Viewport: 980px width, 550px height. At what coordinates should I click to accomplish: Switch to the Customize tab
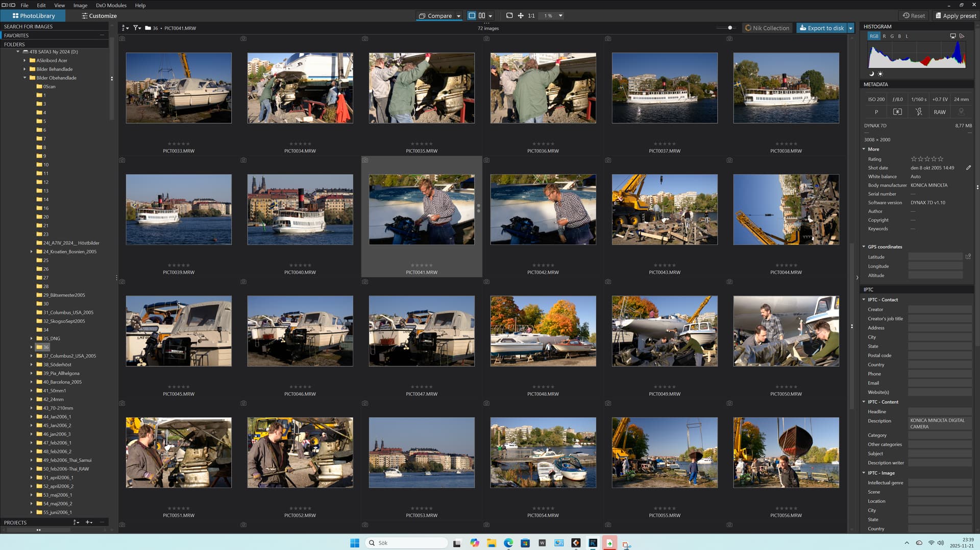[99, 16]
